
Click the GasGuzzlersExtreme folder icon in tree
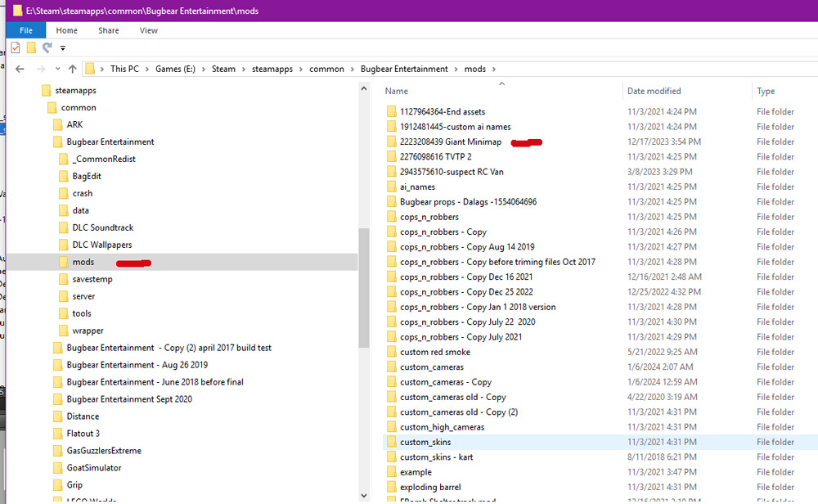pyautogui.click(x=58, y=451)
